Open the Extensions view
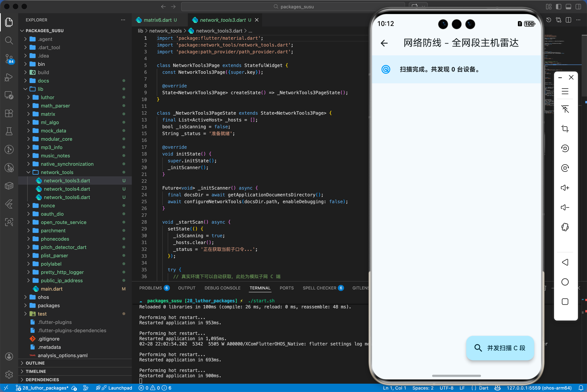Viewport: 587px width, 392px height. point(9,113)
